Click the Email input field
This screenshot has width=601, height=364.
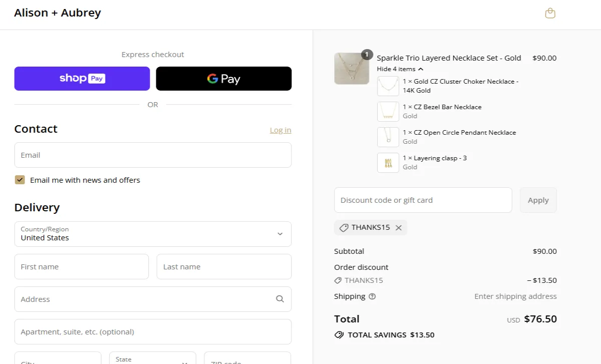[153, 155]
